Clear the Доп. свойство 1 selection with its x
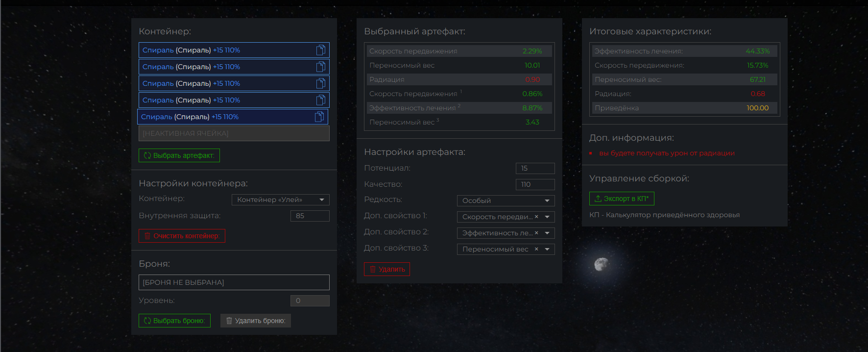This screenshot has width=868, height=352. 536,217
